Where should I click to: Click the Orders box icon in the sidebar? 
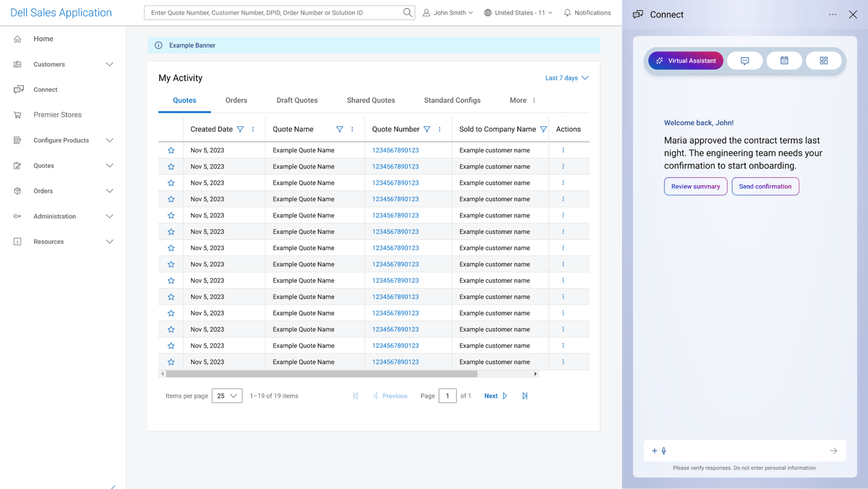[17, 191]
